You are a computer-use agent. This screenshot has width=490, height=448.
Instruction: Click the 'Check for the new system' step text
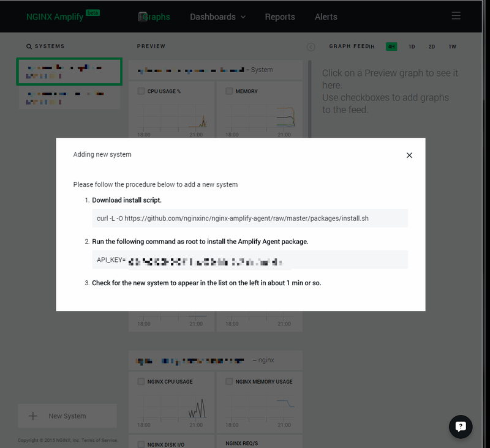tap(206, 283)
